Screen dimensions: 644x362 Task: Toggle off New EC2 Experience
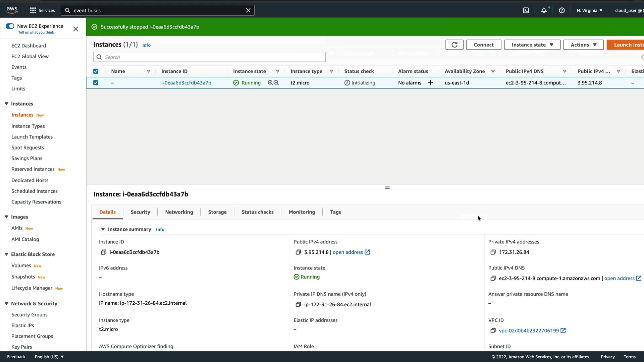coord(10,26)
